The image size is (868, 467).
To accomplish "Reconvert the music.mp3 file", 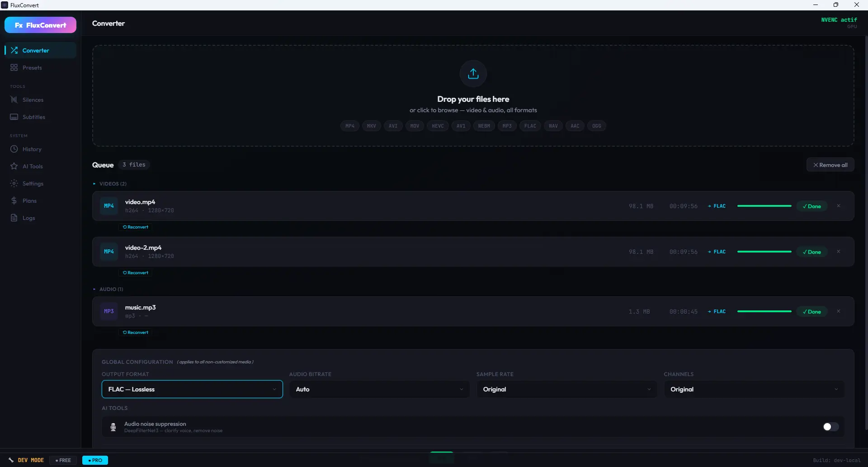I will [x=136, y=333].
